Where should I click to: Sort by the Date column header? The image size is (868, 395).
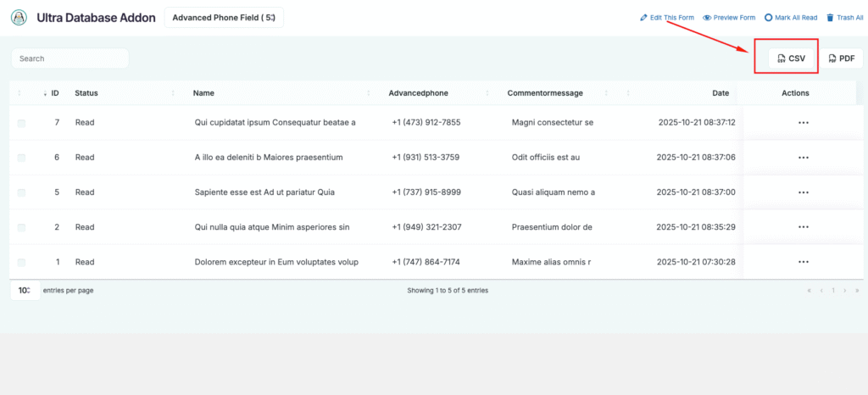point(720,93)
